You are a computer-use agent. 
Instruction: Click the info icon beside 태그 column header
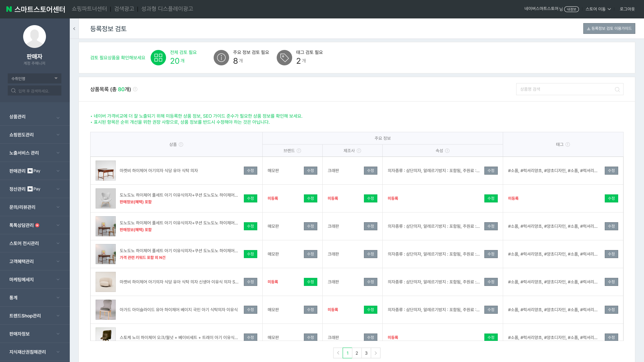click(568, 144)
